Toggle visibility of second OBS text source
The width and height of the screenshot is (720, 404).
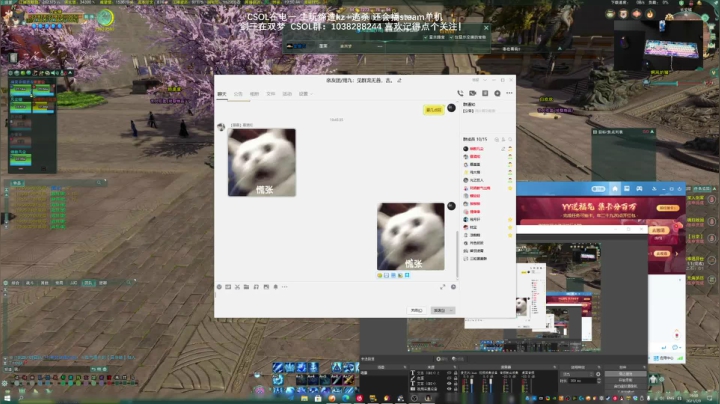tap(449, 383)
